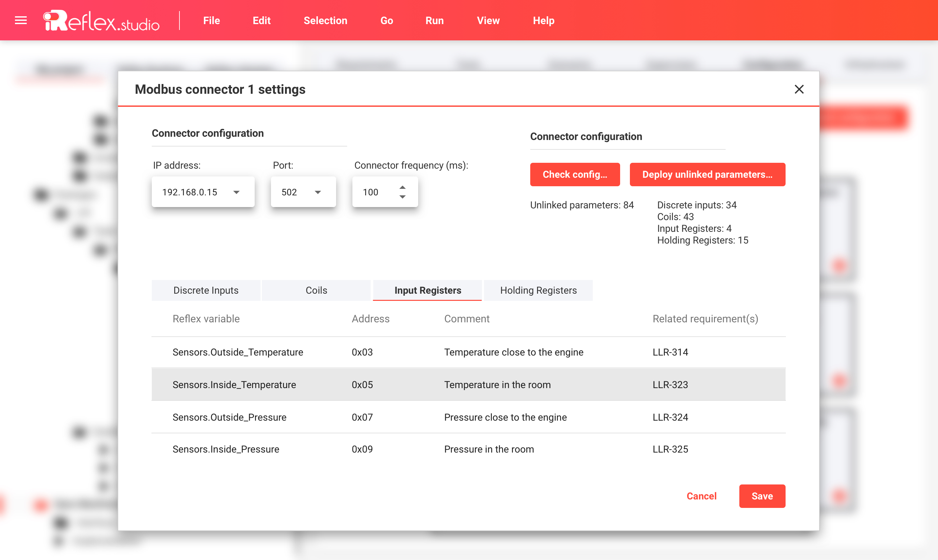The image size is (938, 560).
Task: Click the connector frequency value field
Action: (385, 192)
